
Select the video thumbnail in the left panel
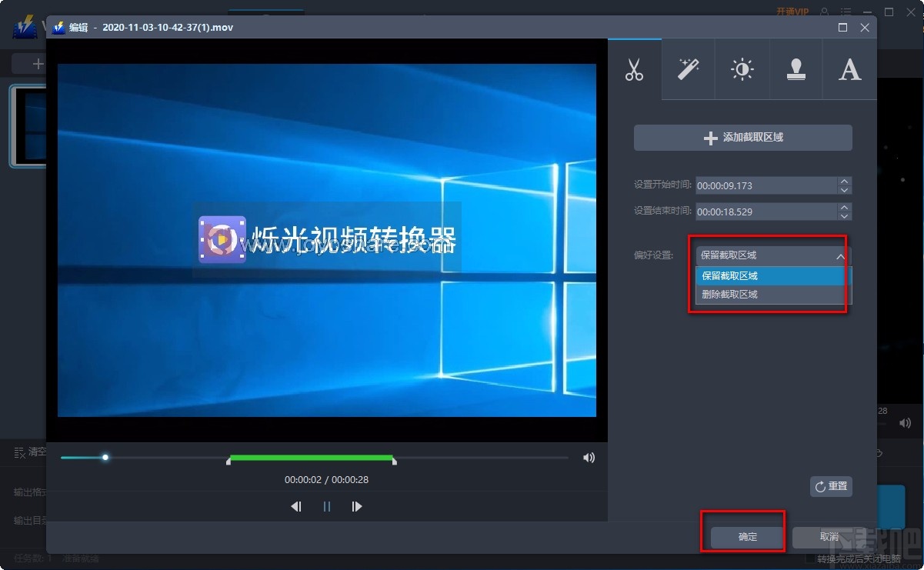point(26,127)
